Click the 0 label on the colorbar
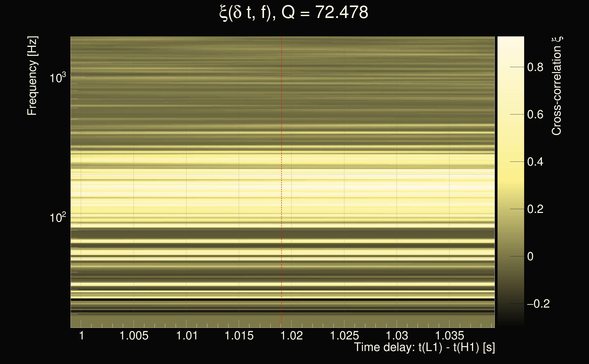The width and height of the screenshot is (589, 364). 530,257
